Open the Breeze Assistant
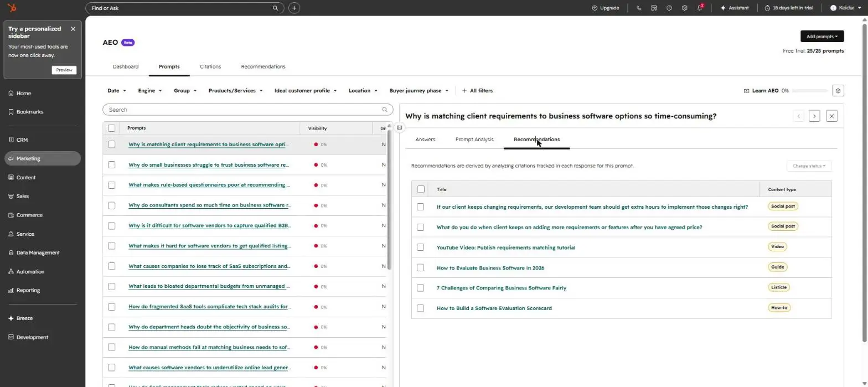Viewport: 868px width, 387px height. pyautogui.click(x=735, y=8)
